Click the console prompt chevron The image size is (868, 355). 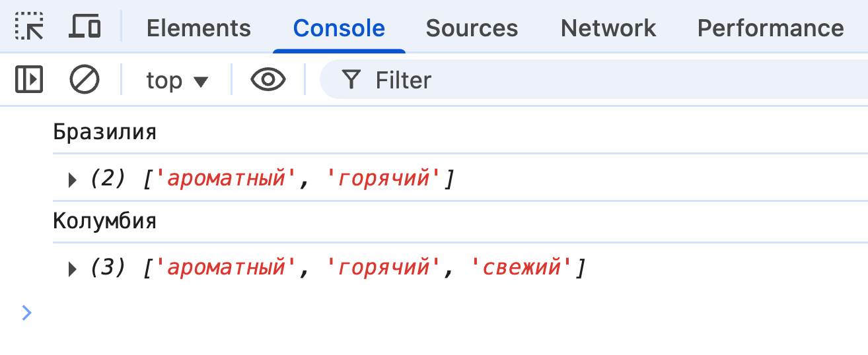26,312
